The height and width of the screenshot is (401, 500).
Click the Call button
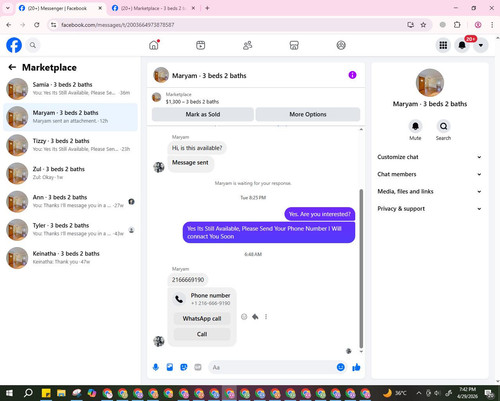point(202,334)
